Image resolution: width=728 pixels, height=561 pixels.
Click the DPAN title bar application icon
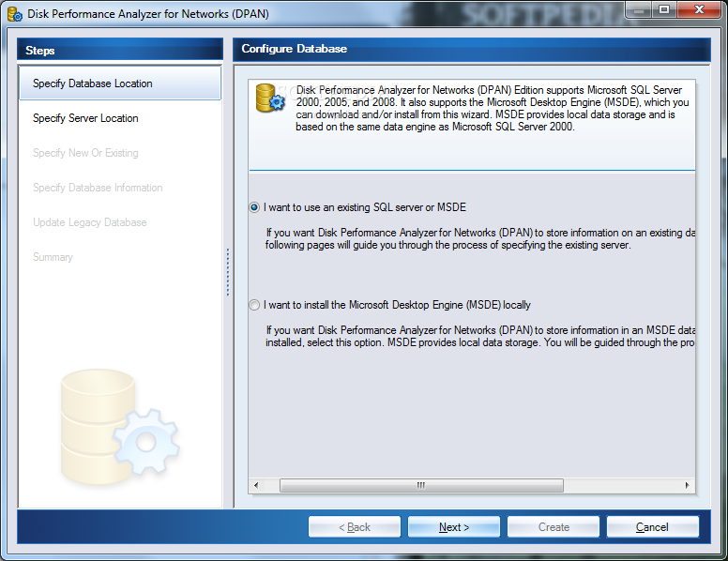click(x=15, y=14)
